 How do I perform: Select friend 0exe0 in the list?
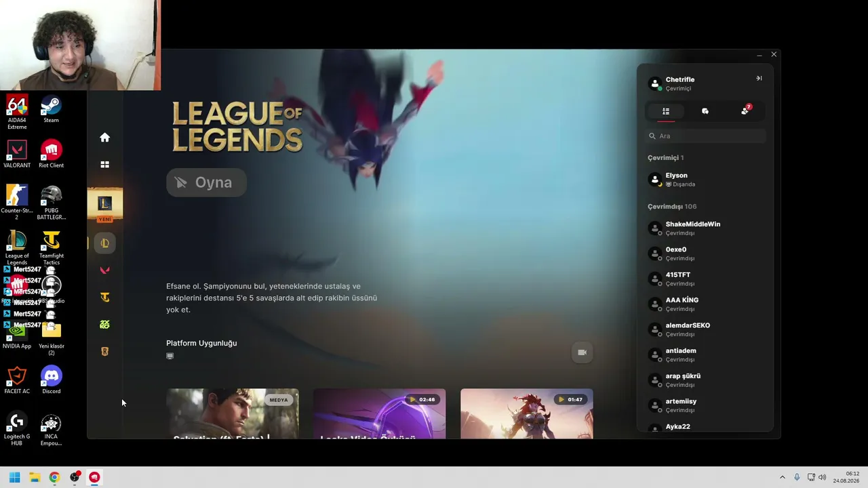tap(705, 253)
